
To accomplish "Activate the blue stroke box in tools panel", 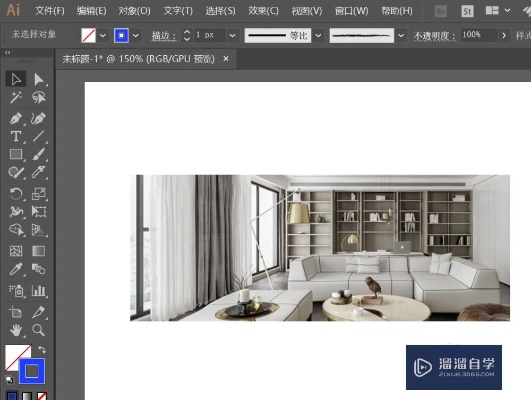I will [x=32, y=371].
